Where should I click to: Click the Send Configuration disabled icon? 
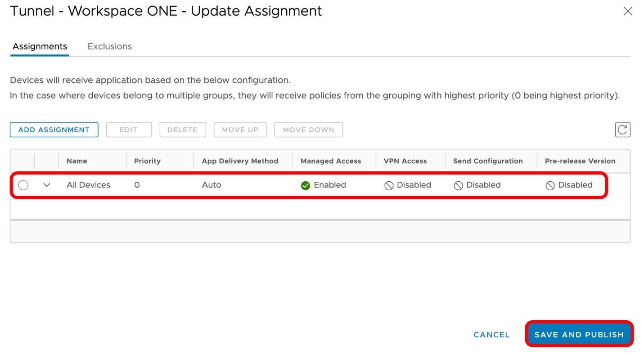458,185
